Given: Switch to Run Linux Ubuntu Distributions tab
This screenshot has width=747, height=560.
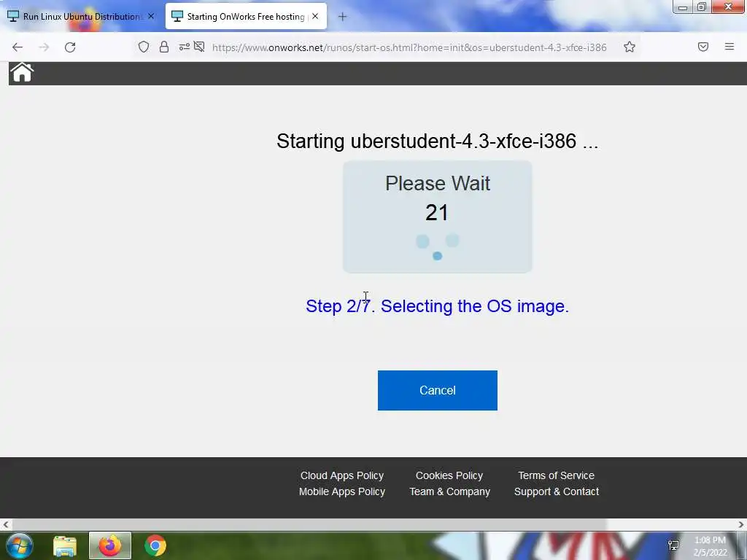Looking at the screenshot, I should [x=82, y=17].
